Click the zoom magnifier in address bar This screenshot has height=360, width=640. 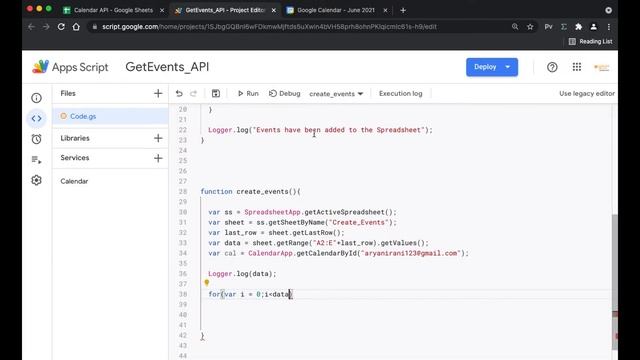[x=515, y=27]
